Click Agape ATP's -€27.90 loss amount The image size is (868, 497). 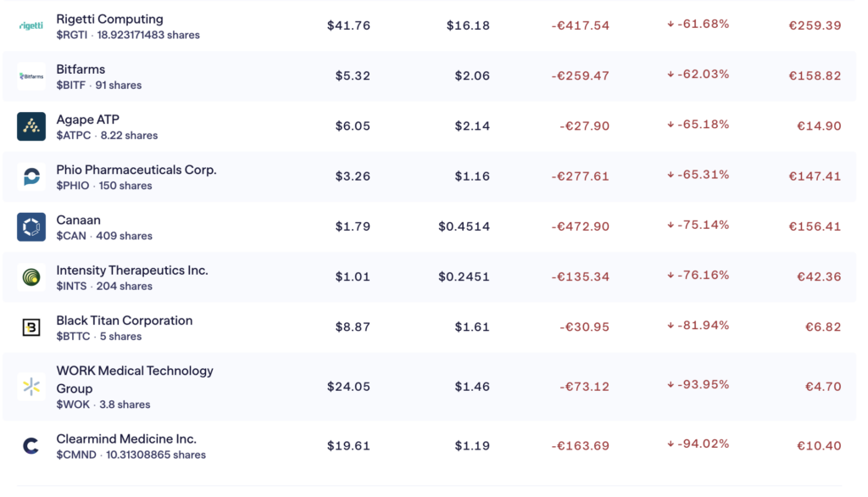584,126
